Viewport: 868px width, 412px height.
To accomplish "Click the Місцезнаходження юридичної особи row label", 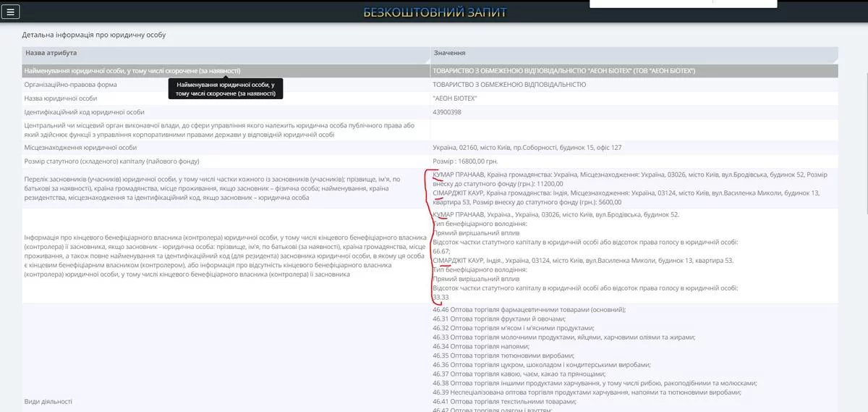I will [80, 147].
